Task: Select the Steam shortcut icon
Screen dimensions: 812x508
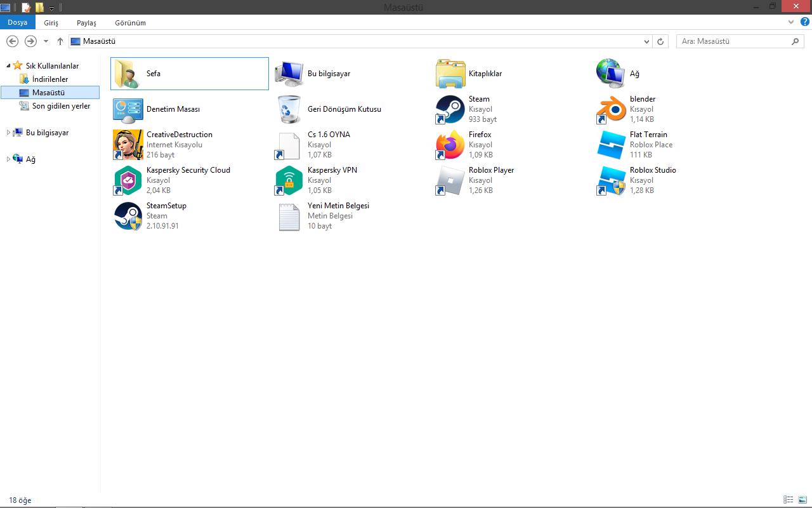Action: 450,109
